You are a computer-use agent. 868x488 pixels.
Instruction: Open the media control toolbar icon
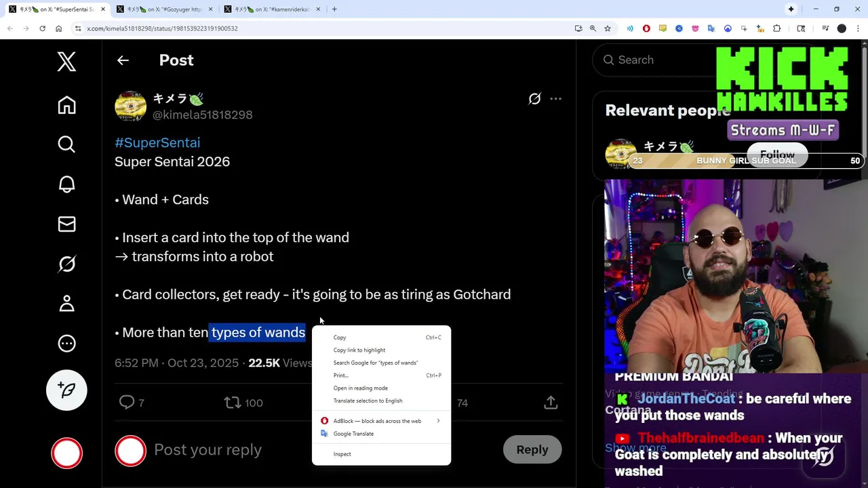pyautogui.click(x=825, y=28)
